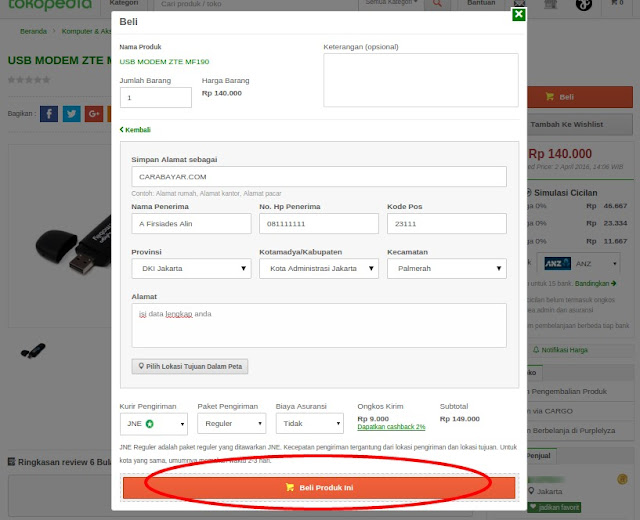Open the Biaya Asuransi Tidak dropdown

(310, 424)
